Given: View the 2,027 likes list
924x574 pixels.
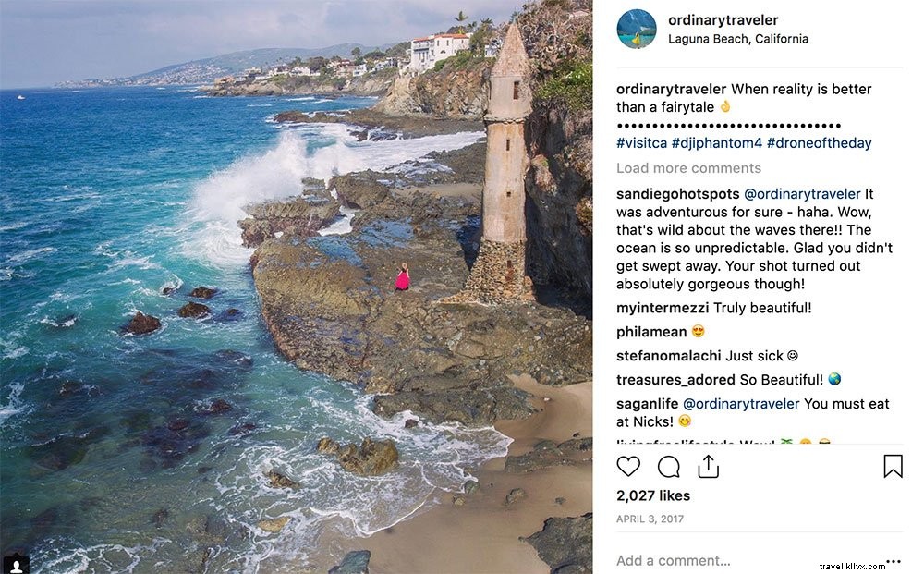Looking at the screenshot, I should pyautogui.click(x=652, y=495).
